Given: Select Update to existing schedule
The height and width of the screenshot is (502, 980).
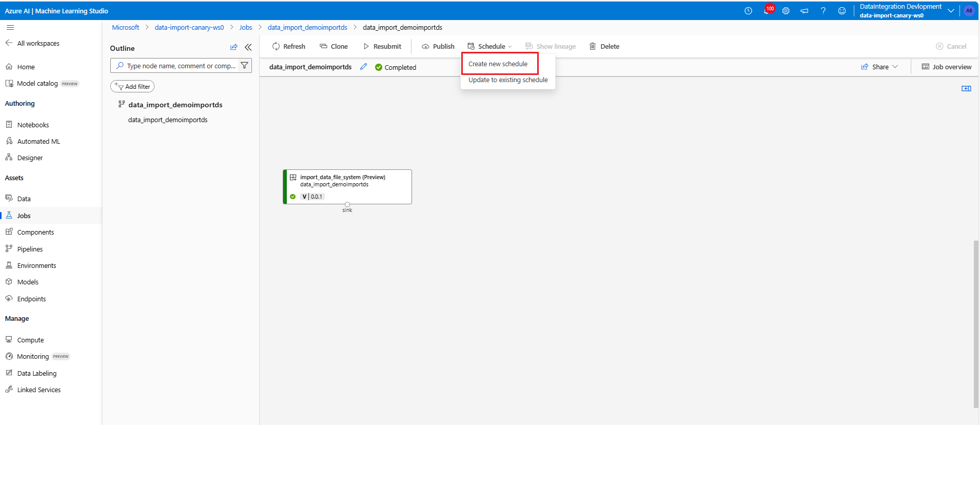Looking at the screenshot, I should coord(508,80).
